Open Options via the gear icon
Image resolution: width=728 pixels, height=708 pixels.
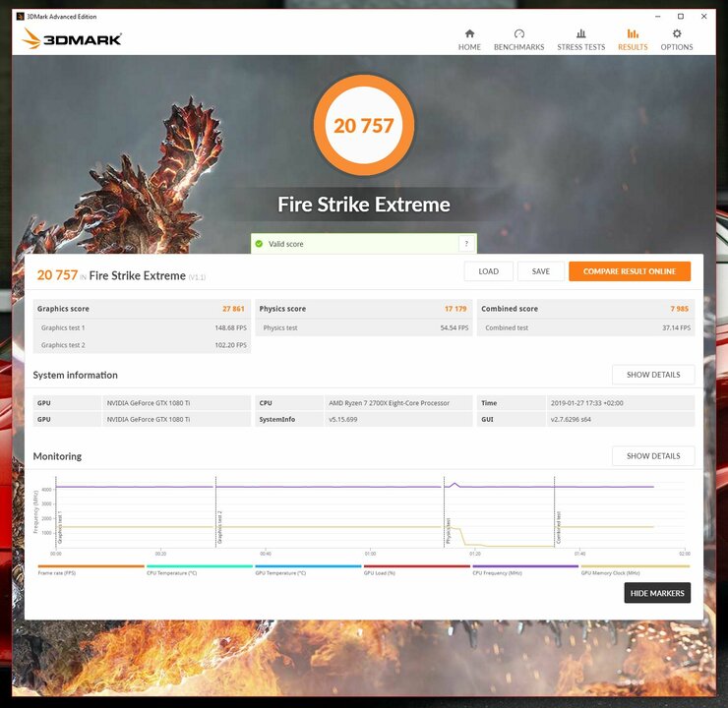pos(677,33)
